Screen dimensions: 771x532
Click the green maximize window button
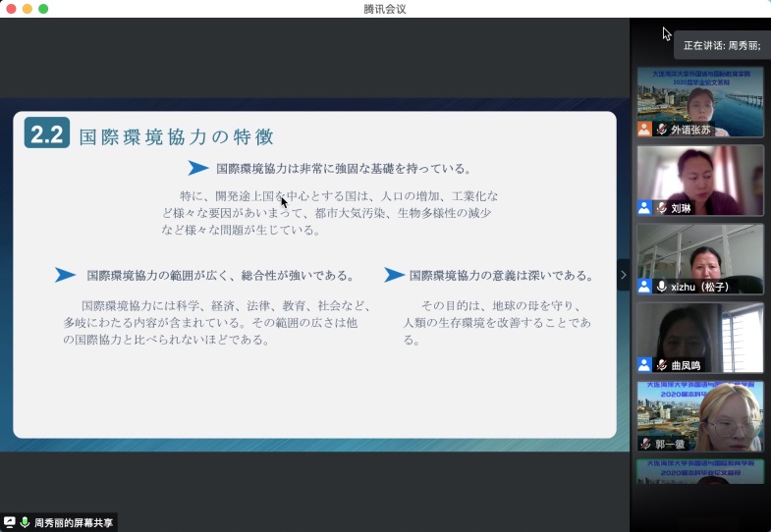(43, 9)
